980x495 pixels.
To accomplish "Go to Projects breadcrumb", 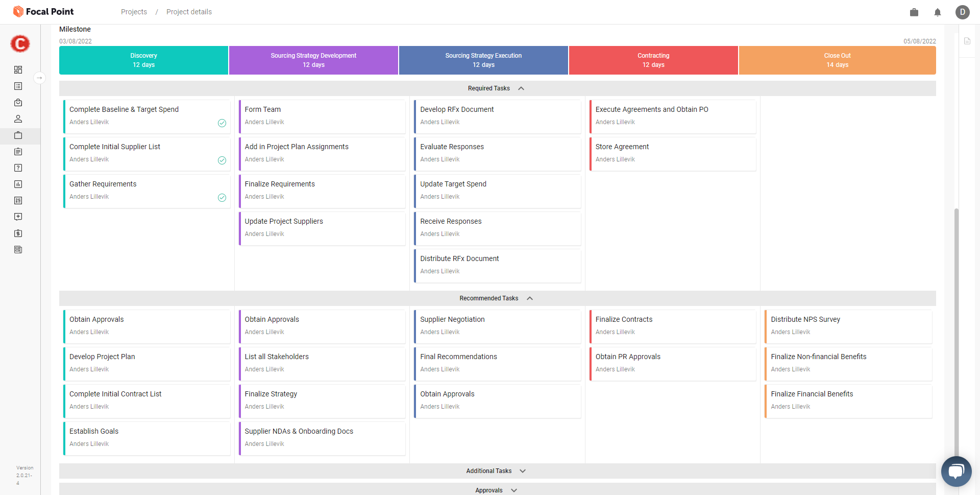I will coord(134,12).
